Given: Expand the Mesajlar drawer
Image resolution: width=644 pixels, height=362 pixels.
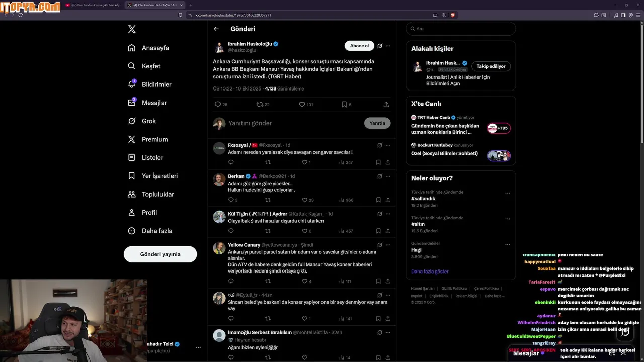Looking at the screenshot, I should (623, 353).
